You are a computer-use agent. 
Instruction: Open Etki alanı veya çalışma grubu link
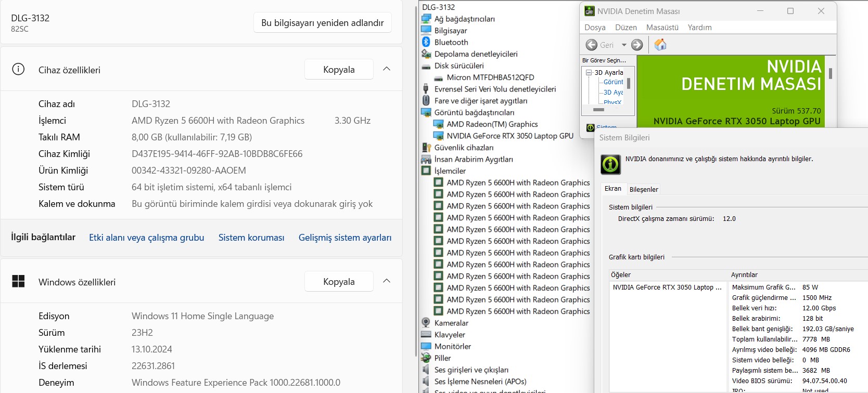(x=146, y=238)
